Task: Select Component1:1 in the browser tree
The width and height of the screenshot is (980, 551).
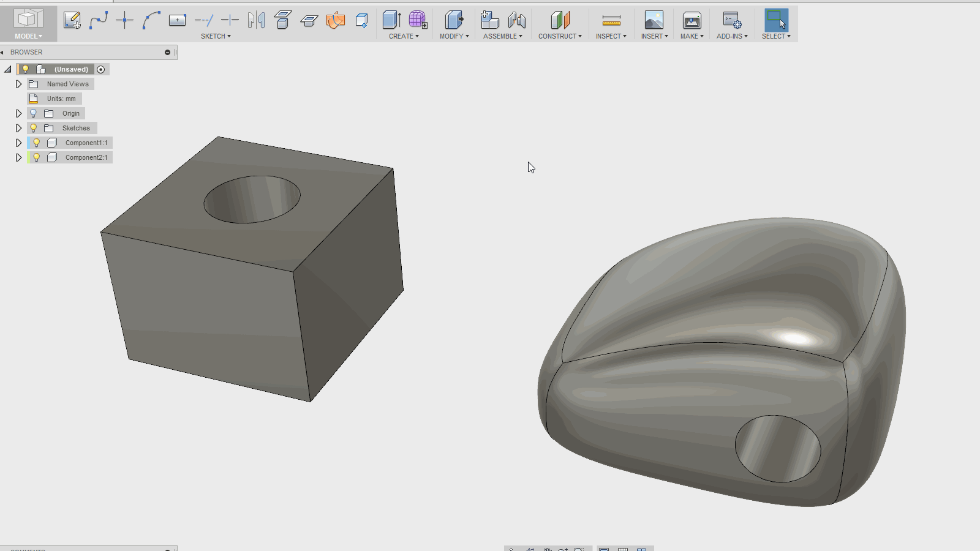Action: click(x=86, y=143)
